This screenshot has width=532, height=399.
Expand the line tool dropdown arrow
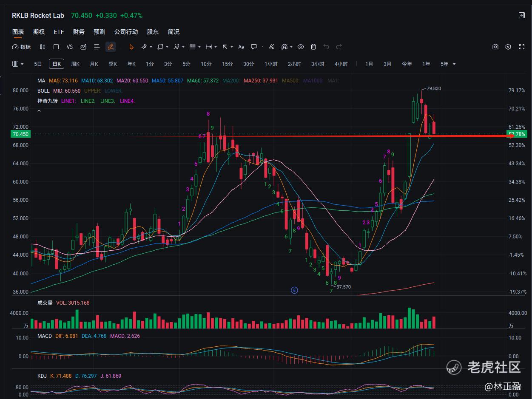(151, 47)
